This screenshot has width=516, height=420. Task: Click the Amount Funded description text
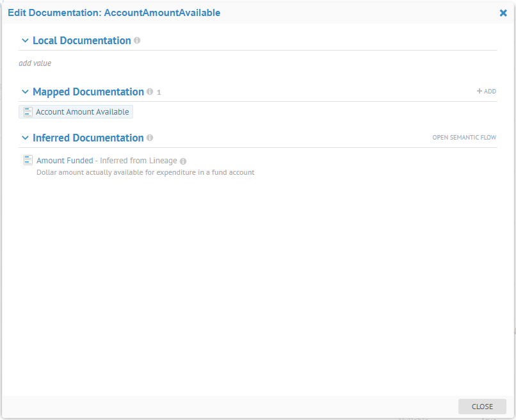(x=145, y=172)
